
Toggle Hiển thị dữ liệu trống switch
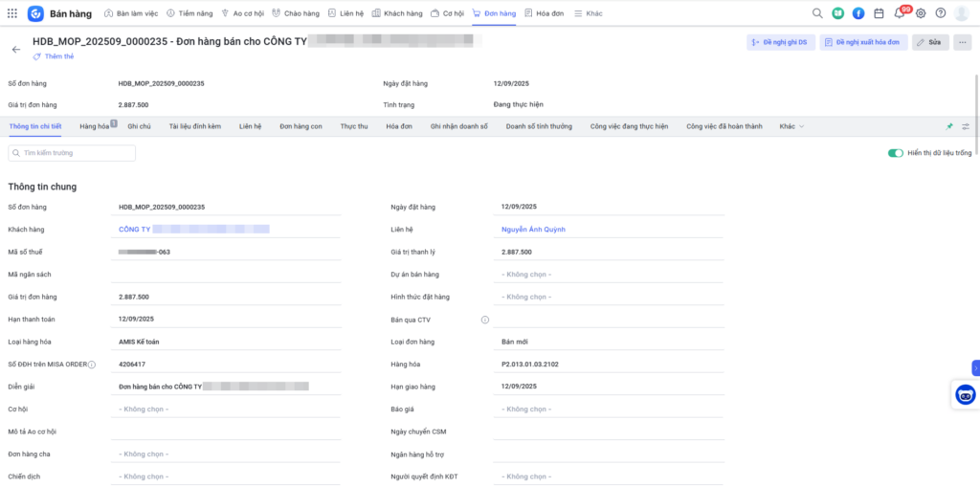896,153
